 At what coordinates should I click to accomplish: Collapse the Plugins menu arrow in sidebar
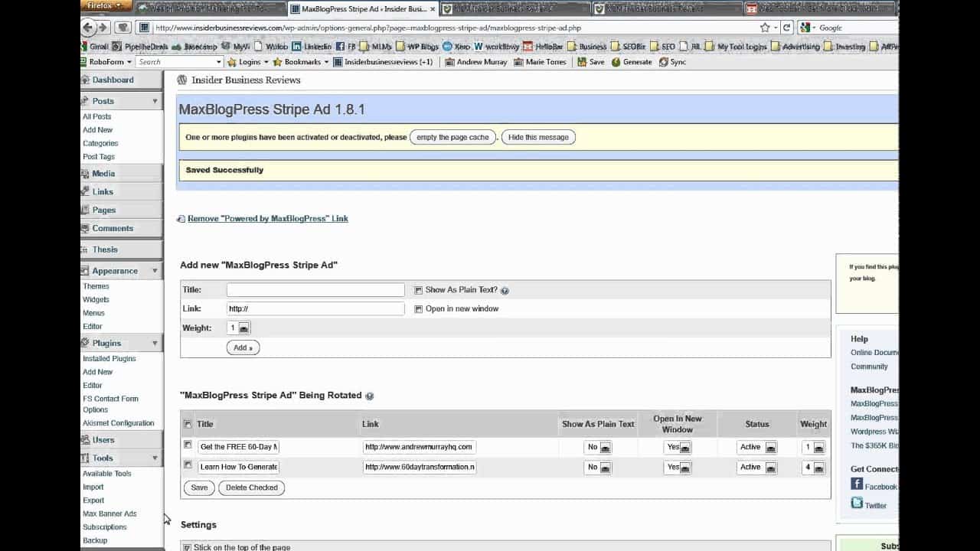coord(155,344)
